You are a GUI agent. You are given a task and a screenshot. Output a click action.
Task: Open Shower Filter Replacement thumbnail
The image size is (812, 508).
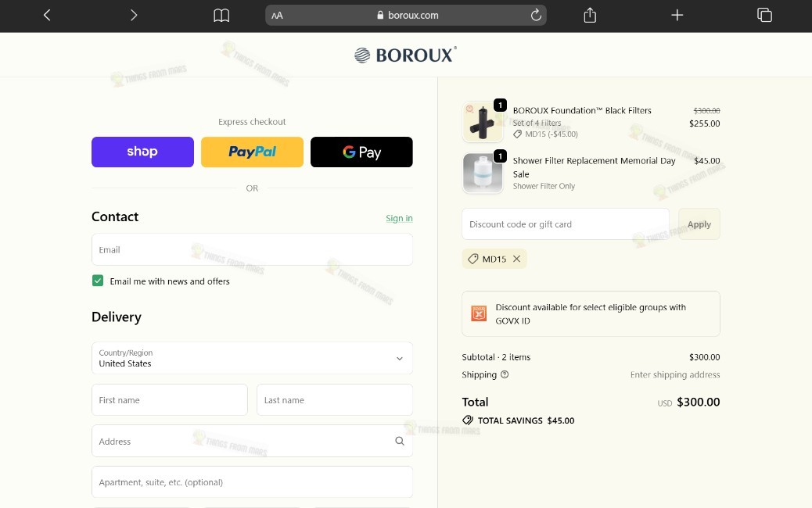pos(483,173)
